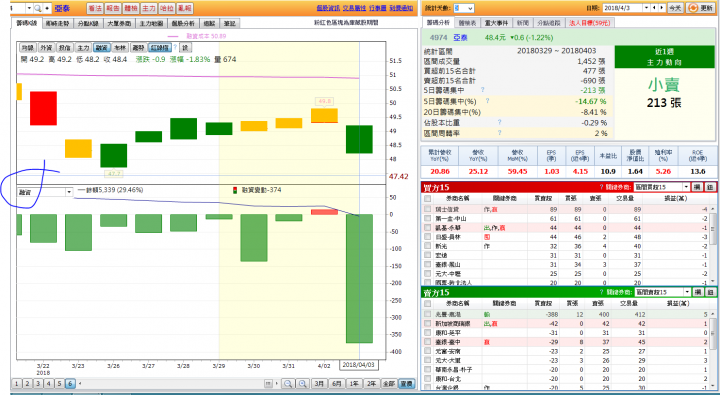Click the help icon beside 5日籌碼集中(%) row
This screenshot has height=395, width=720.
point(487,101)
